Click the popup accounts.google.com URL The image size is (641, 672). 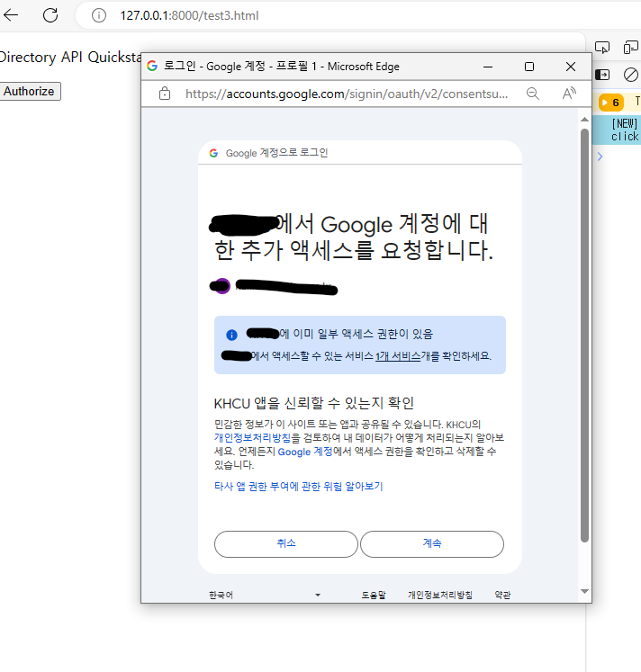pos(347,94)
